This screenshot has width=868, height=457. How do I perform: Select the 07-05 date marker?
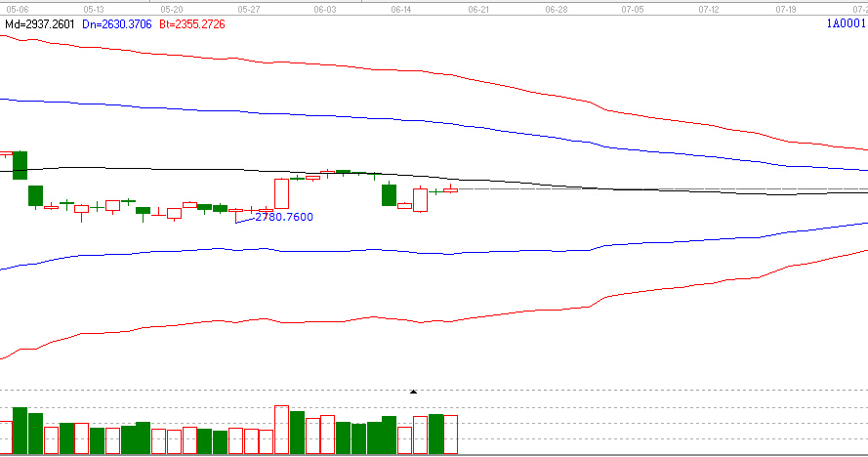click(x=632, y=7)
